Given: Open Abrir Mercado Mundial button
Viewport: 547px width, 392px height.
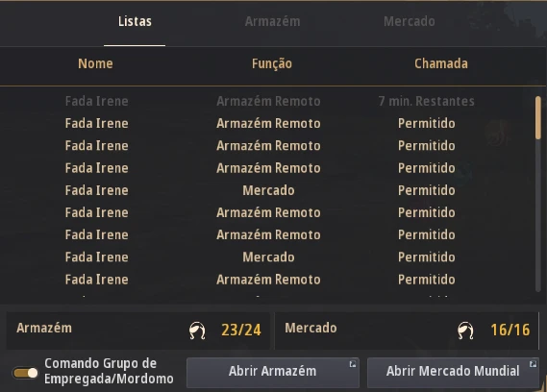Looking at the screenshot, I should [x=453, y=372].
